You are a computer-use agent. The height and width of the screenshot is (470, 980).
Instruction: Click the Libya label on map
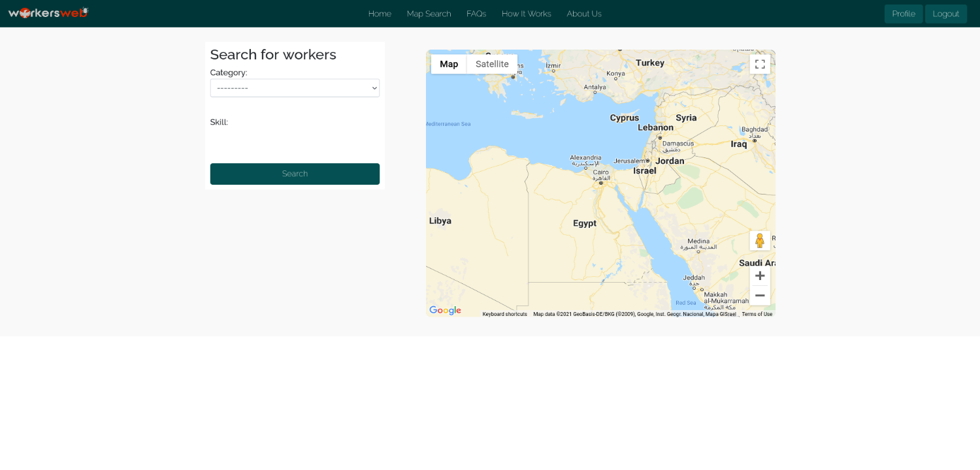click(x=440, y=221)
